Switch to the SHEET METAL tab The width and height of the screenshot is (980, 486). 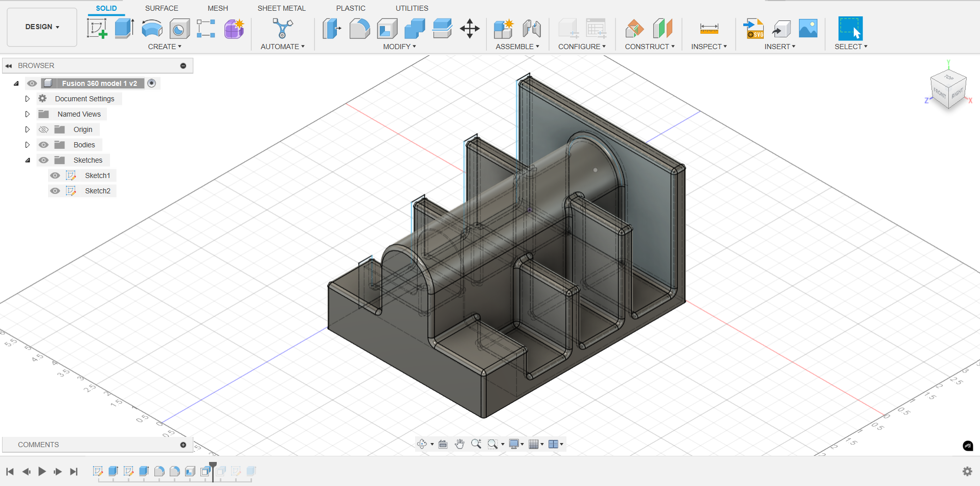(282, 8)
